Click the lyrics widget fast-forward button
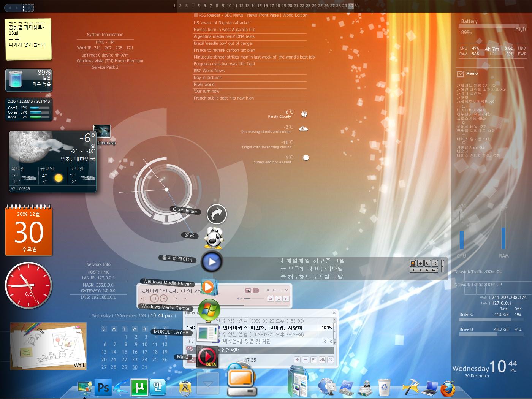The image size is (532, 399). (x=434, y=271)
